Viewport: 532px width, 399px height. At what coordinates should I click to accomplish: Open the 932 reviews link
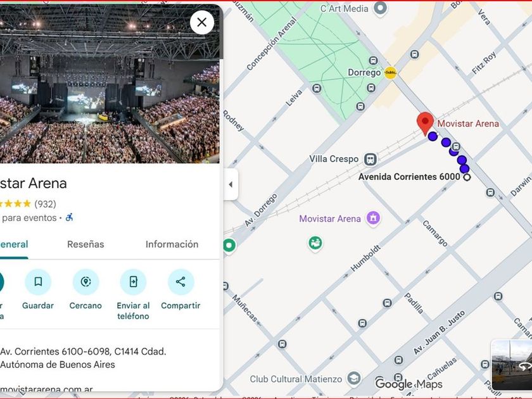tap(45, 204)
